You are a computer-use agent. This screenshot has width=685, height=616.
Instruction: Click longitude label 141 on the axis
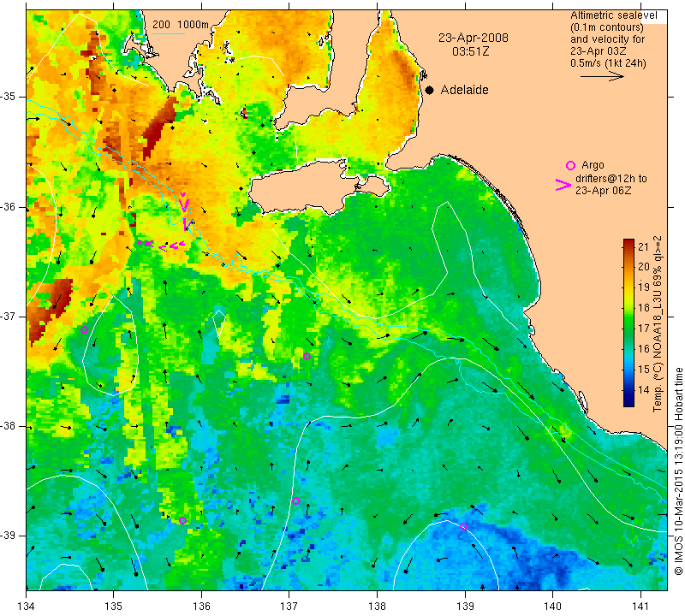coord(640,606)
